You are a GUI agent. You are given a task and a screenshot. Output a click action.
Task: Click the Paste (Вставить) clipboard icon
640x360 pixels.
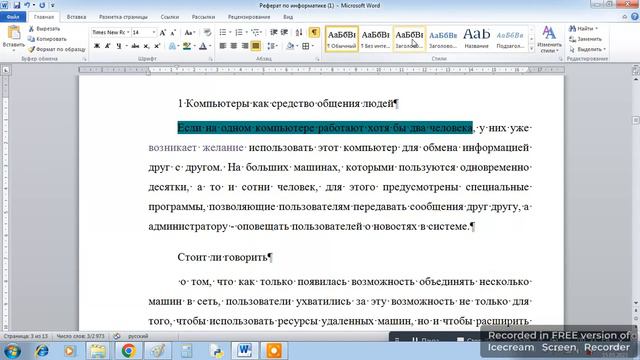[x=14, y=33]
